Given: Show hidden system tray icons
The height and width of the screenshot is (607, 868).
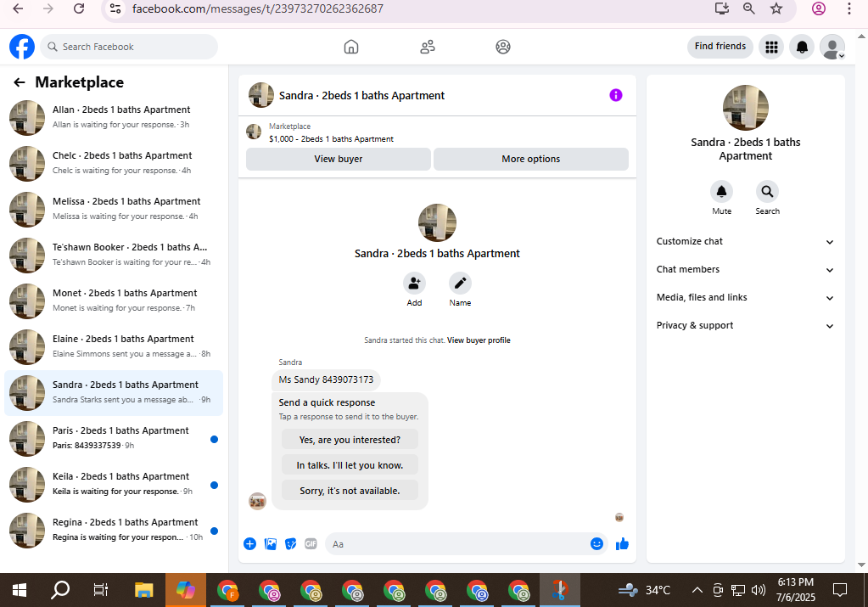Looking at the screenshot, I should 697,590.
